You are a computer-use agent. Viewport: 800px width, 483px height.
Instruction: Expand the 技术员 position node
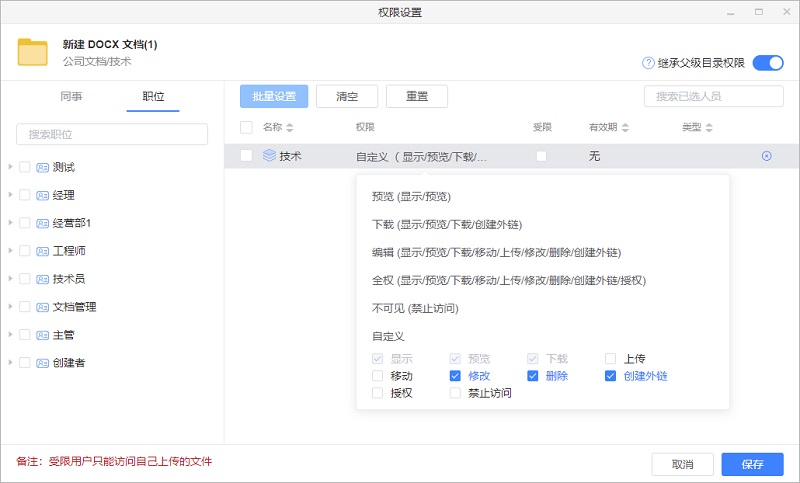coord(10,278)
